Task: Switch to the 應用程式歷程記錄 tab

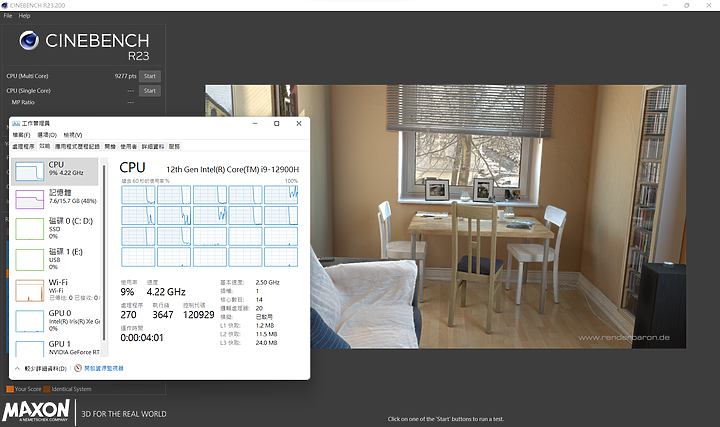Action: (x=77, y=146)
